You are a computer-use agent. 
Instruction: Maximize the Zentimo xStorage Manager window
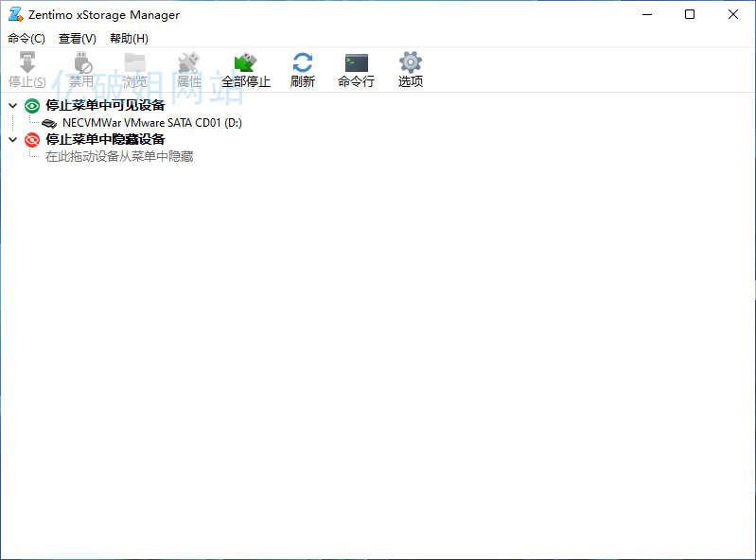(x=690, y=14)
